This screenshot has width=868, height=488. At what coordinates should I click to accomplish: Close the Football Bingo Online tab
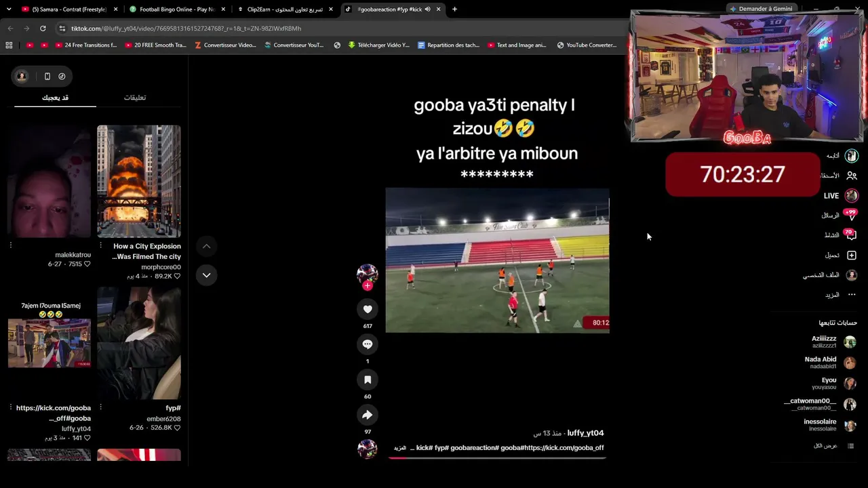point(223,9)
